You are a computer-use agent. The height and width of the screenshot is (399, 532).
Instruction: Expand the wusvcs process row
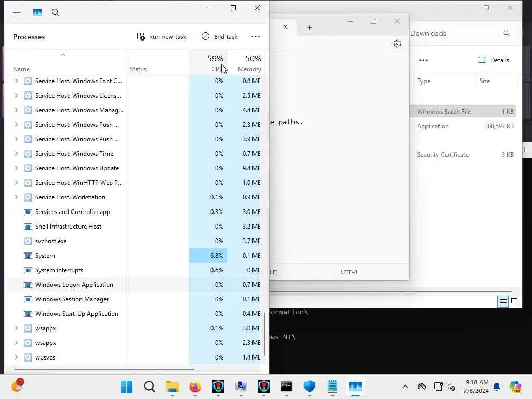click(16, 357)
